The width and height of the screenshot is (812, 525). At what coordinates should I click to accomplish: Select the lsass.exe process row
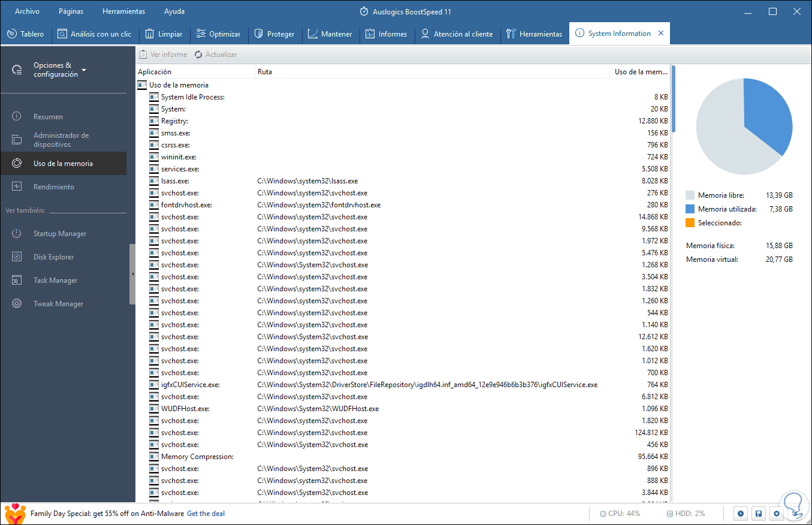(x=403, y=181)
